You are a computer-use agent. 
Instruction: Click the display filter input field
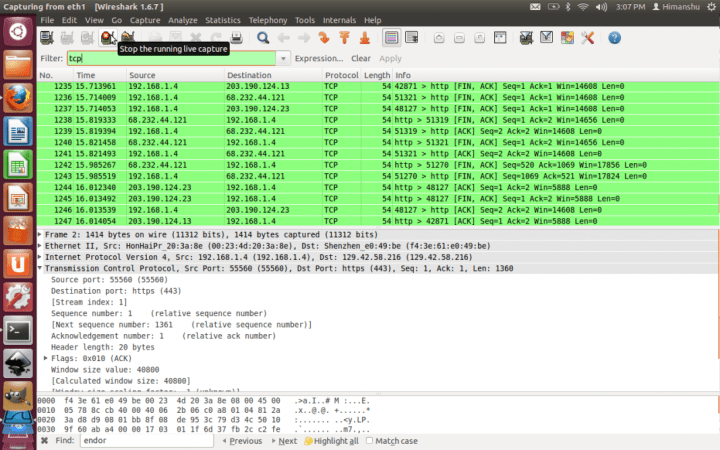pyautogui.click(x=171, y=58)
